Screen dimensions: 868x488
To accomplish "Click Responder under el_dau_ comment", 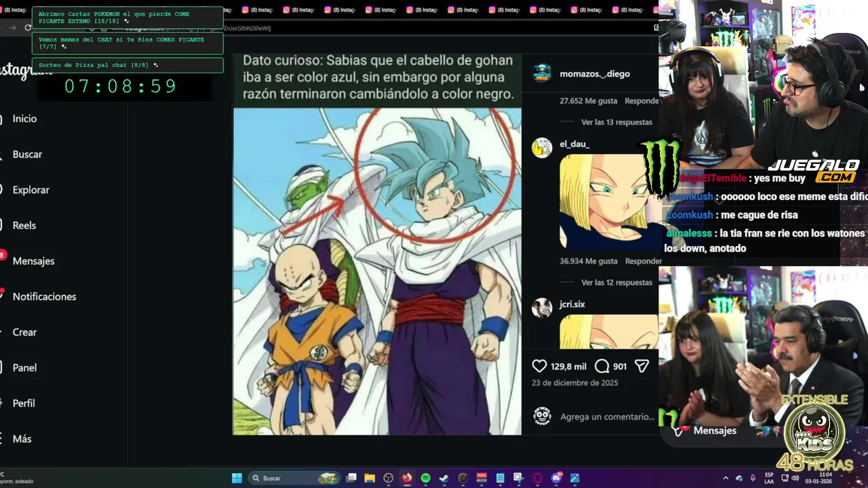I will (x=643, y=261).
